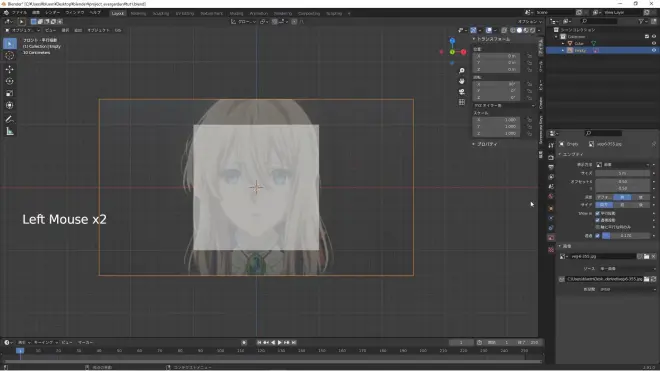Select the Move tool

pyautogui.click(x=10, y=69)
